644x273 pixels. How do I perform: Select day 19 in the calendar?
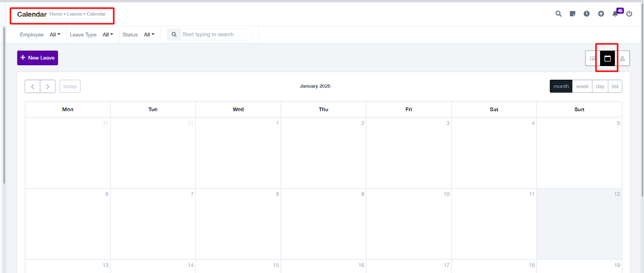pyautogui.click(x=579, y=266)
